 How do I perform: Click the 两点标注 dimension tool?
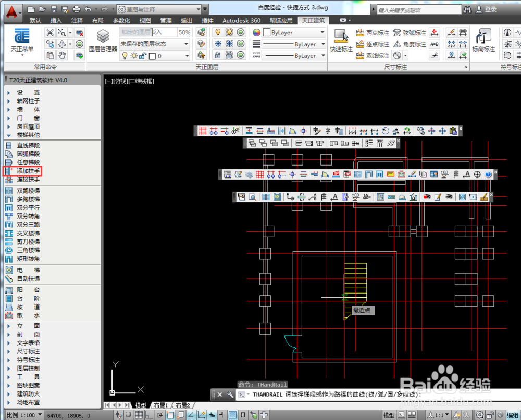tap(373, 33)
